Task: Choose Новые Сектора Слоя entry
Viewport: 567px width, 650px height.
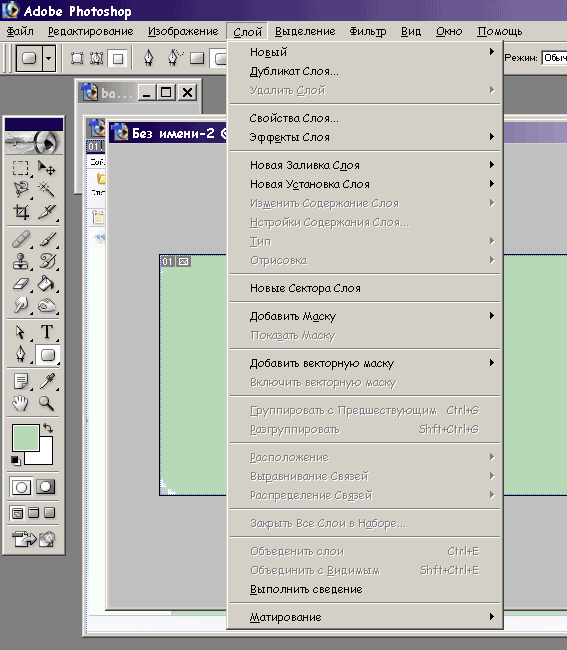Action: pos(365,288)
